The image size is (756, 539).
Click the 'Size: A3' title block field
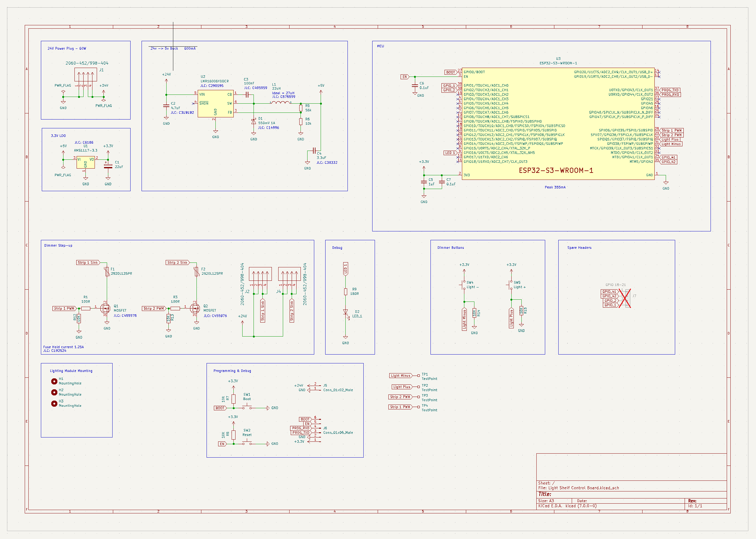[x=546, y=501]
